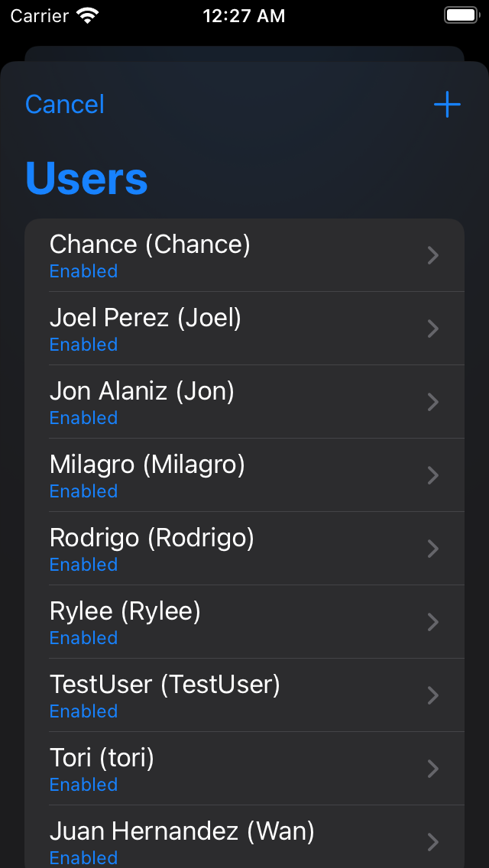489x868 pixels.
Task: Tap the chevron beside Milagro
Action: (x=433, y=475)
